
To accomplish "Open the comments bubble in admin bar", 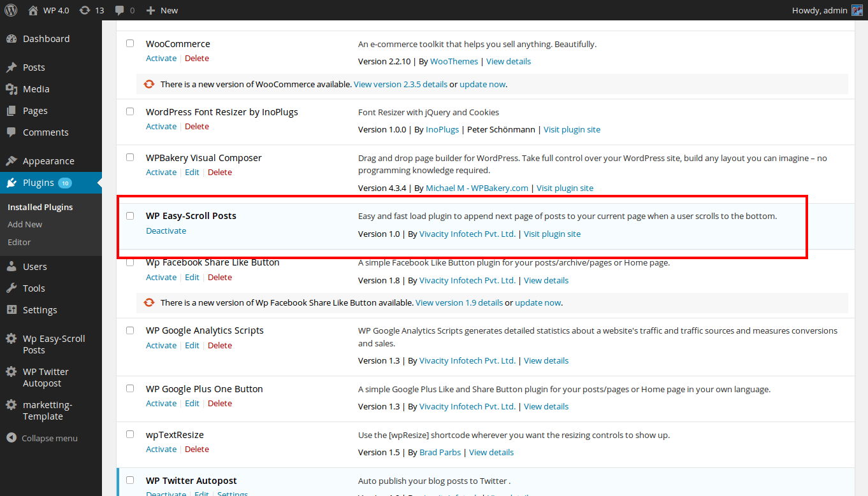I will (x=119, y=10).
